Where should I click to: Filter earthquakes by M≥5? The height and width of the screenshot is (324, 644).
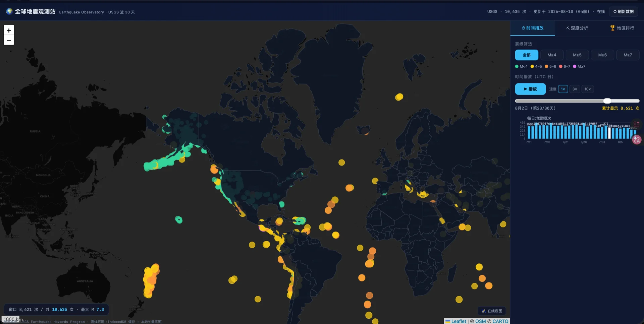pos(577,55)
